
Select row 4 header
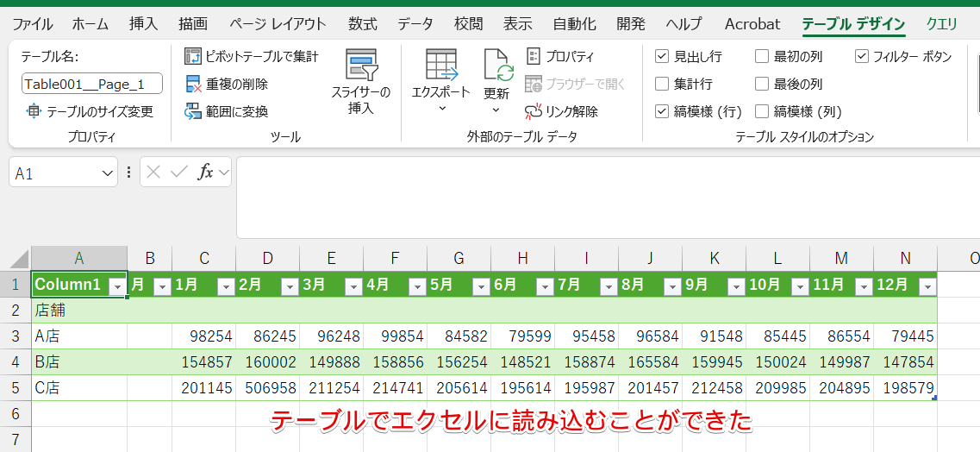click(x=16, y=362)
